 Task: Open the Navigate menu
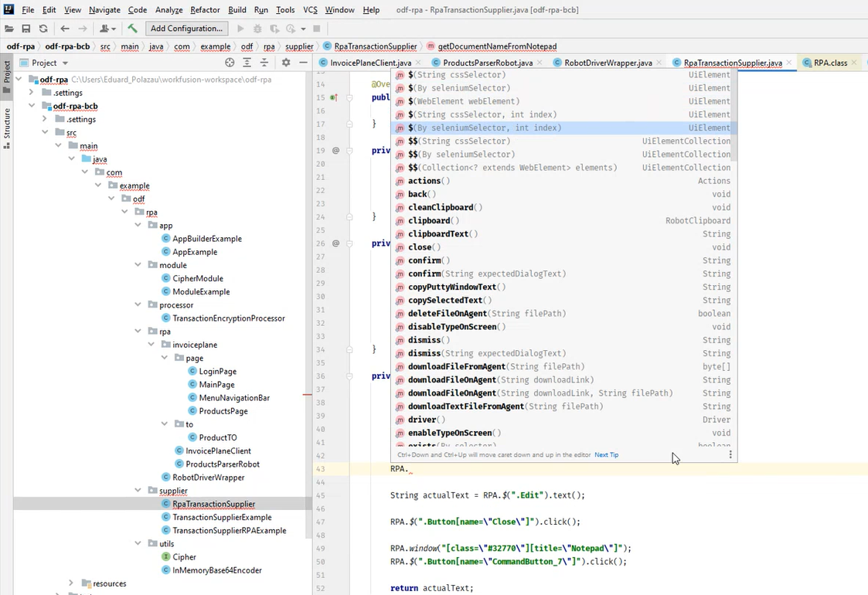coord(104,10)
